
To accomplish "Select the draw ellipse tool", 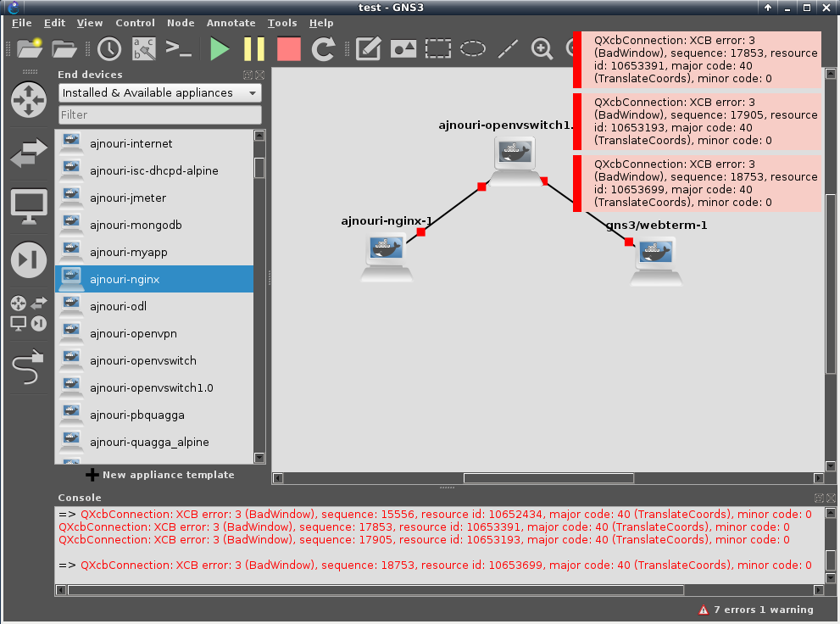I will pos(472,48).
